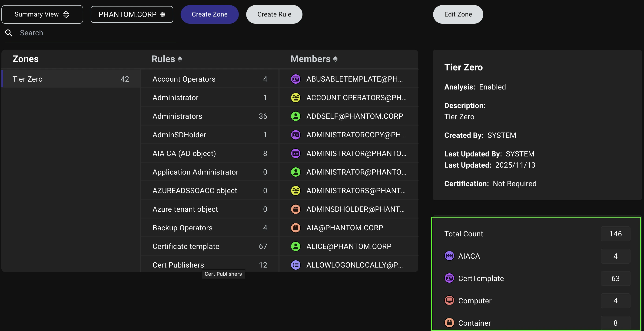The height and width of the screenshot is (331, 644).
Task: Click the globe icon beside PHANTOM.CORP
Action: [x=163, y=14]
